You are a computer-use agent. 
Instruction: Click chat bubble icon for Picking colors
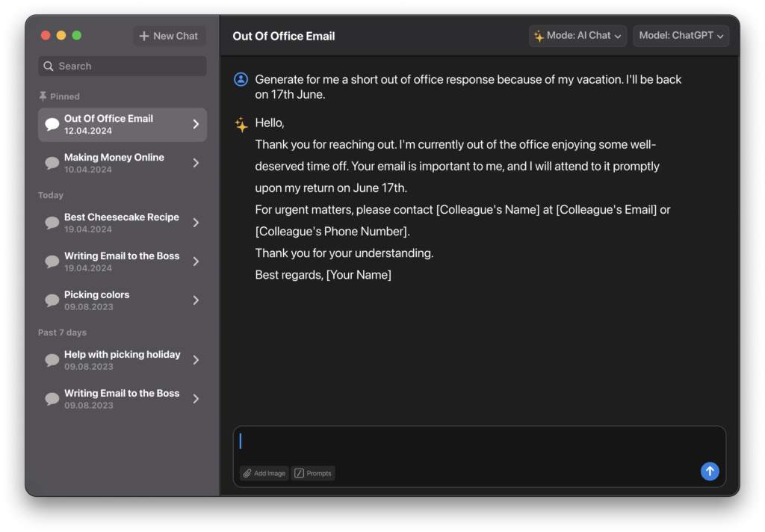pyautogui.click(x=52, y=300)
